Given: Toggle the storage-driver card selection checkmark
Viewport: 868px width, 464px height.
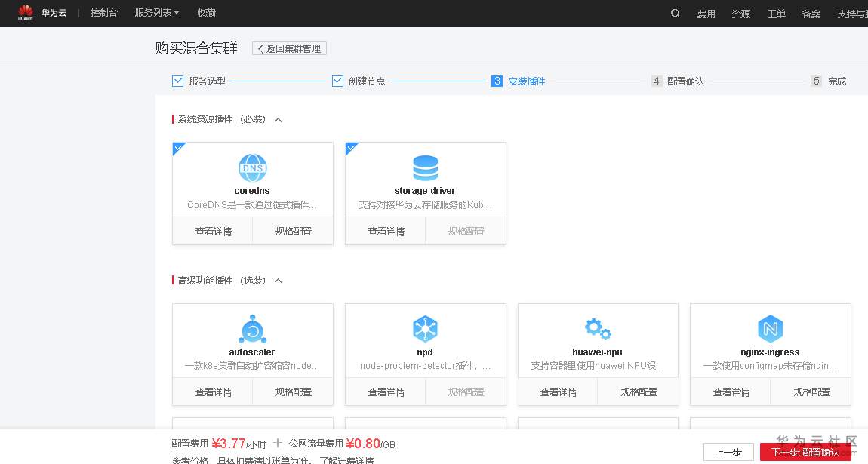Looking at the screenshot, I should click(x=351, y=148).
